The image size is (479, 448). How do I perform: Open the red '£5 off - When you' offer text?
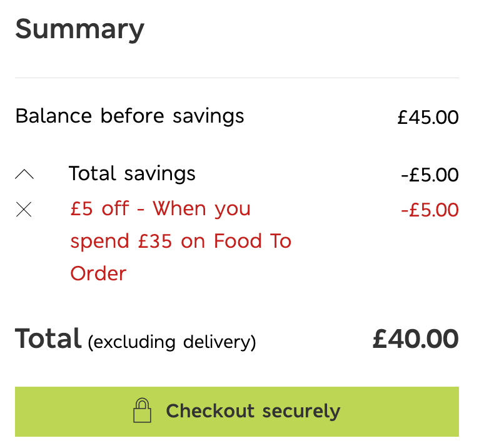(160, 209)
